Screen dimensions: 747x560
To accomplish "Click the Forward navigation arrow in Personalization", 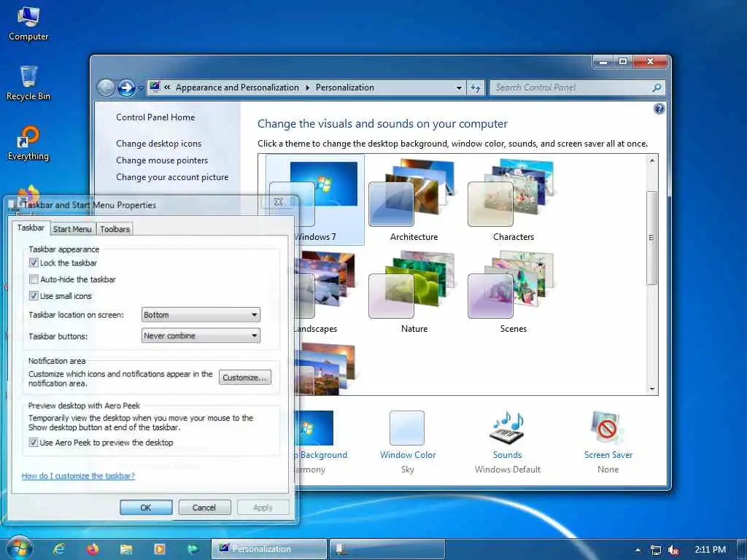I will coord(126,87).
